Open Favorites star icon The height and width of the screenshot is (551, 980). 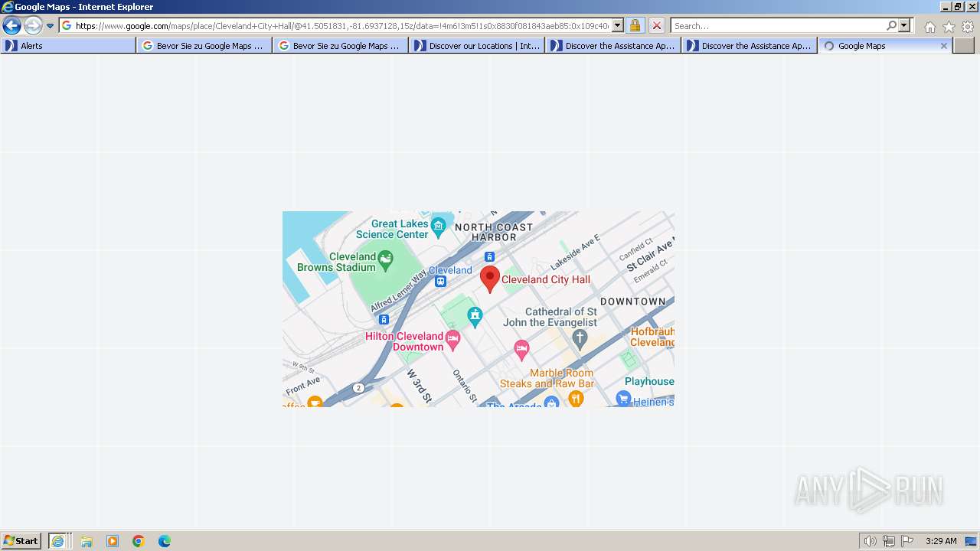click(949, 27)
